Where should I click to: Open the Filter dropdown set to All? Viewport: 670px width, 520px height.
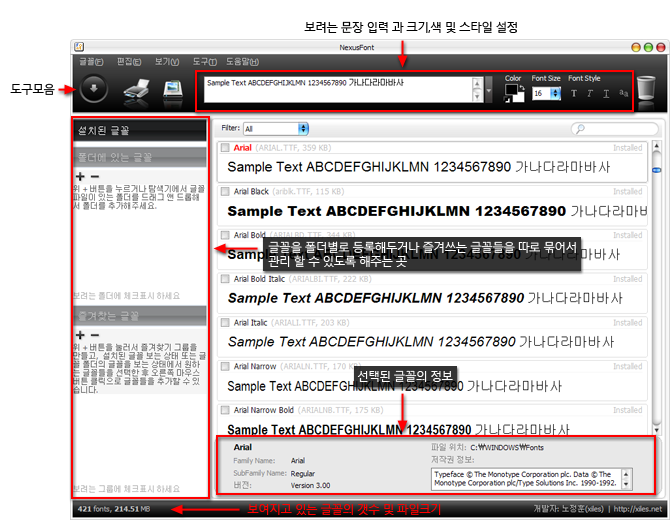276,129
